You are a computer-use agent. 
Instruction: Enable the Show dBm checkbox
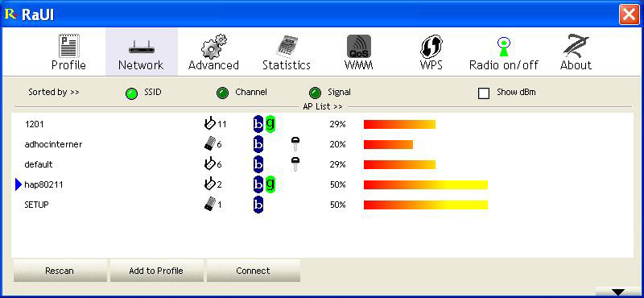(x=484, y=93)
